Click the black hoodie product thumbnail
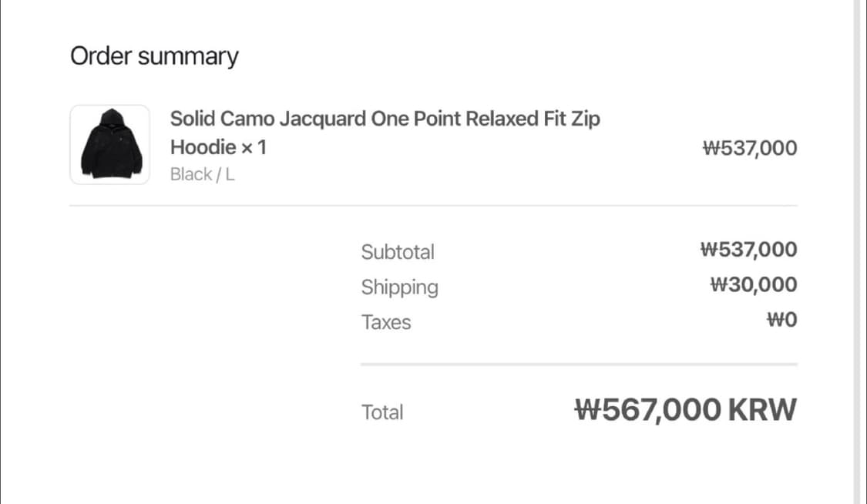The width and height of the screenshot is (867, 504). click(x=109, y=144)
